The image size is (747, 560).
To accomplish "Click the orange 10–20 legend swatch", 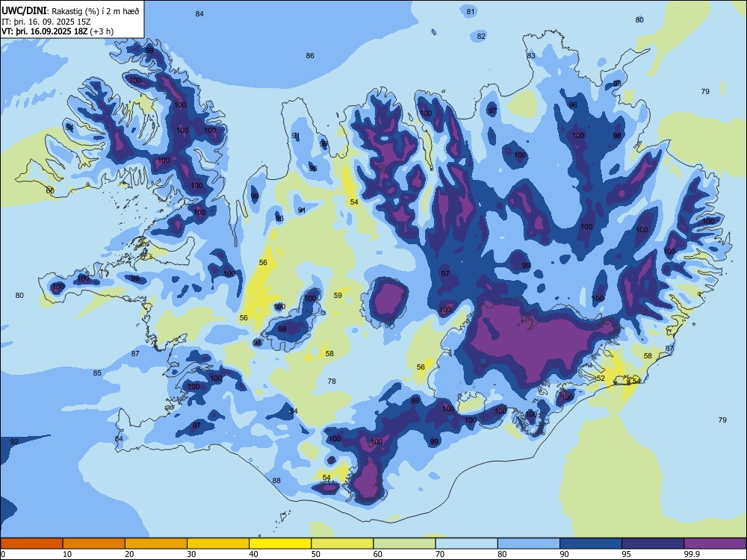I will 94,544.
